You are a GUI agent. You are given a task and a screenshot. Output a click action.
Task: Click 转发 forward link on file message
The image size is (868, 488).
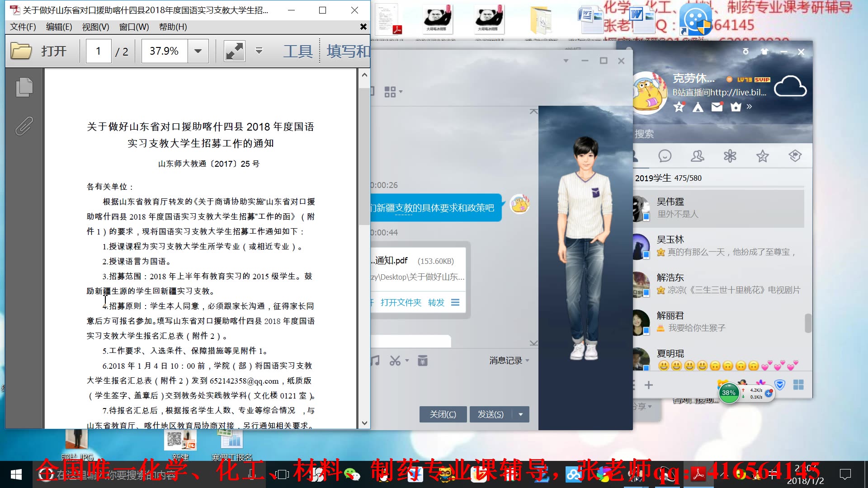(436, 302)
